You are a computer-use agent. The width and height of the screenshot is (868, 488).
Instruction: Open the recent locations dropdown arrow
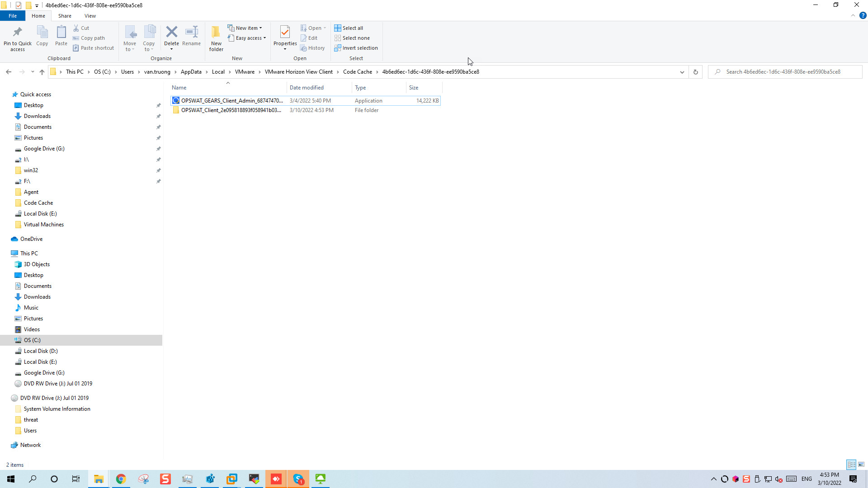click(x=33, y=72)
